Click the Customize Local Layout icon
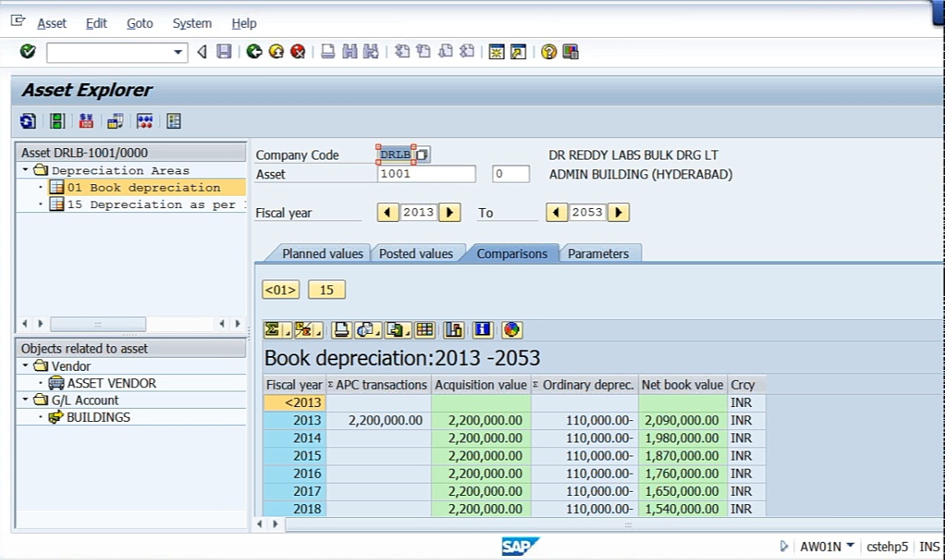The image size is (945, 560). click(x=570, y=52)
